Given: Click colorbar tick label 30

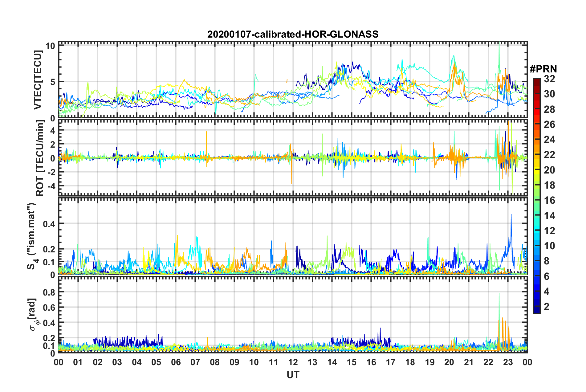Looking at the screenshot, I should click(x=549, y=94).
